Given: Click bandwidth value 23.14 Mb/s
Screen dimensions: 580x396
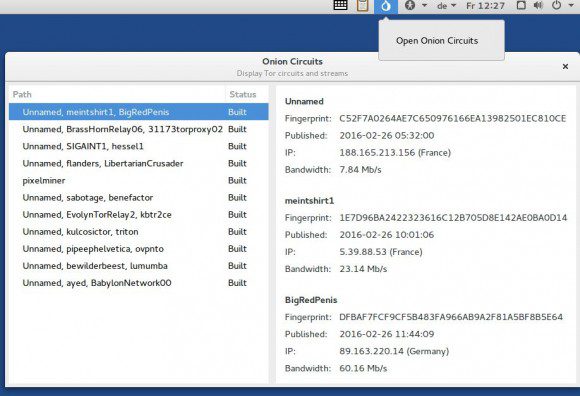Looking at the screenshot, I should 363,269.
